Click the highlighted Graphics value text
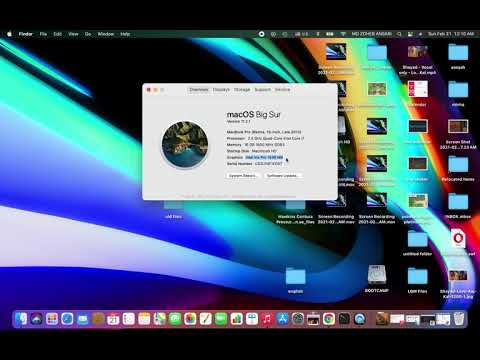This screenshot has height=360, width=480. pyautogui.click(x=264, y=157)
